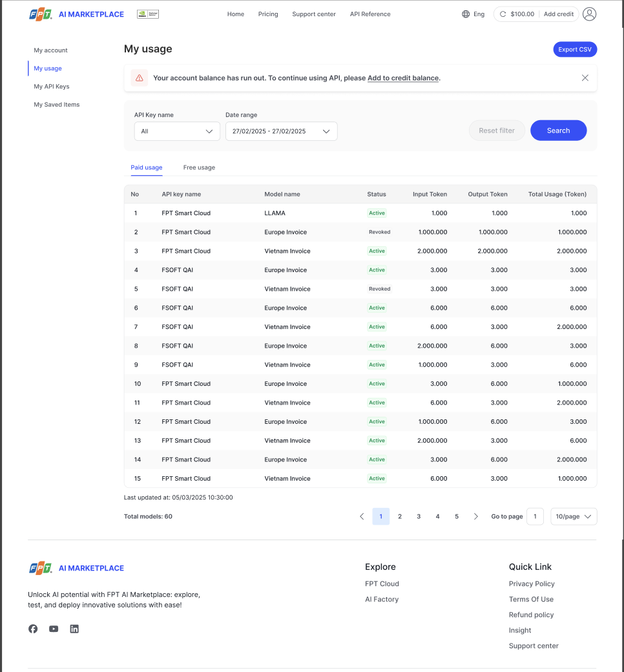Open the LinkedIn icon in footer
The width and height of the screenshot is (624, 672).
coord(74,629)
